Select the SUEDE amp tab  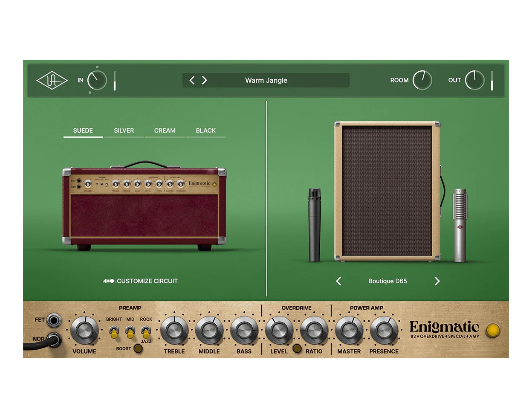click(x=83, y=131)
